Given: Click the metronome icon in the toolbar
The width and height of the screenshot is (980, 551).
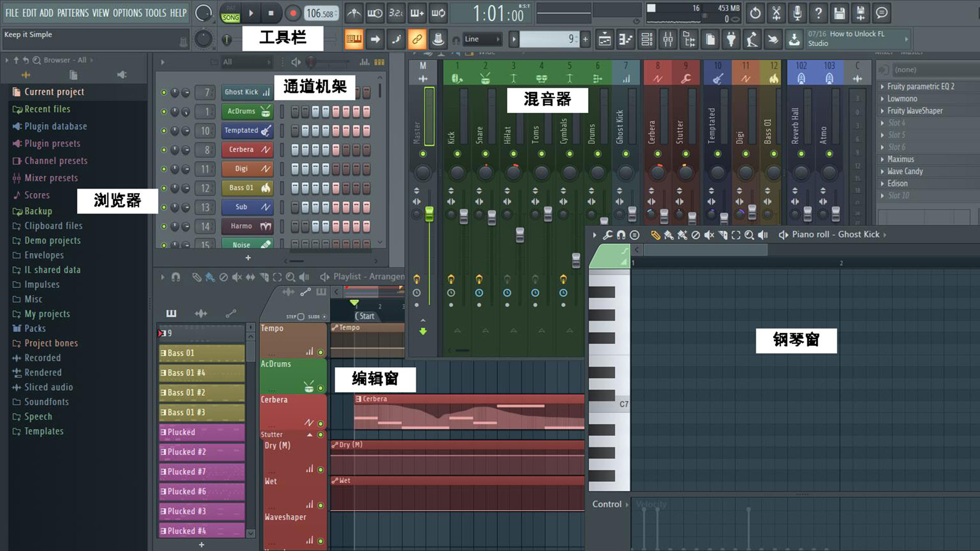Looking at the screenshot, I should (x=354, y=14).
